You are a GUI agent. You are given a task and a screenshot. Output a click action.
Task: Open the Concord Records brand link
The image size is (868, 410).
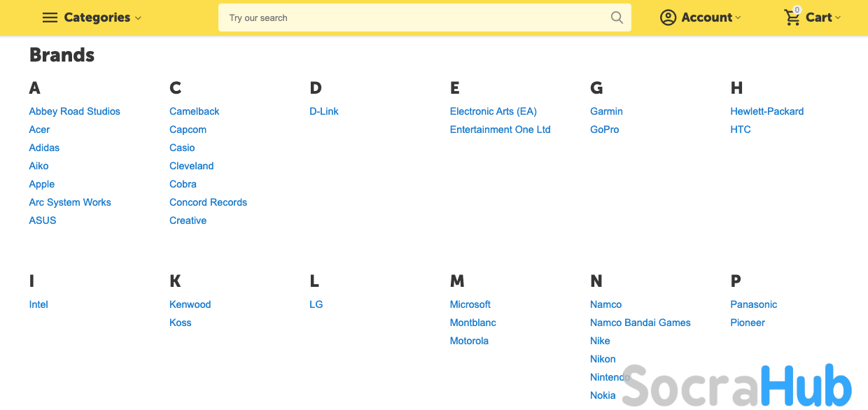[208, 202]
